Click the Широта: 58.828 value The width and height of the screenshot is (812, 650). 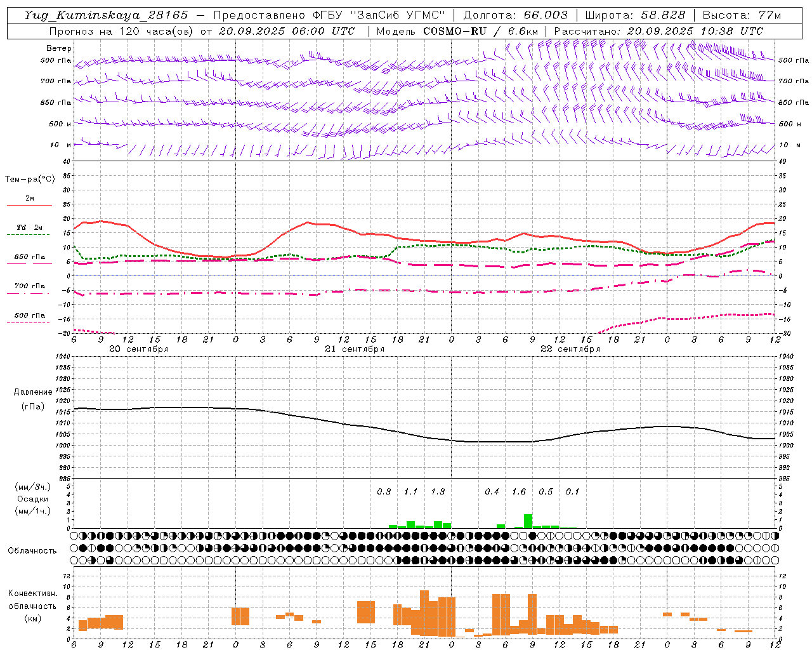(x=635, y=15)
